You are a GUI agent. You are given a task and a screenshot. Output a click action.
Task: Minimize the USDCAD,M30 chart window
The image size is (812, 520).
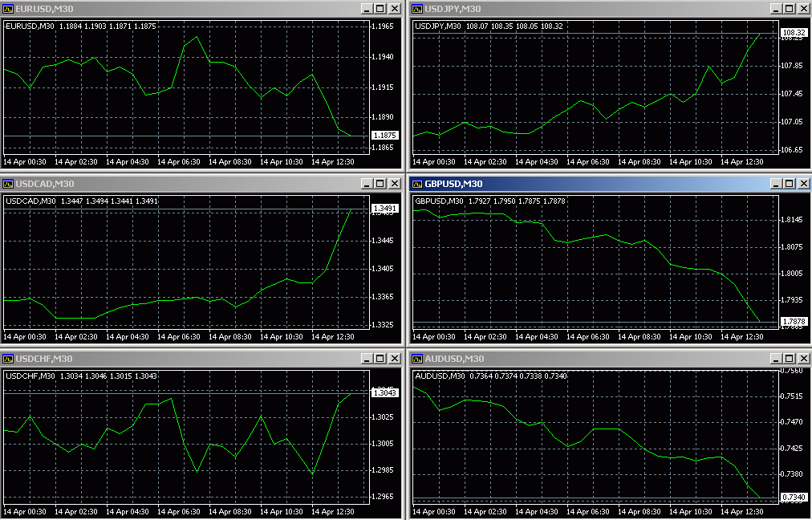367,184
